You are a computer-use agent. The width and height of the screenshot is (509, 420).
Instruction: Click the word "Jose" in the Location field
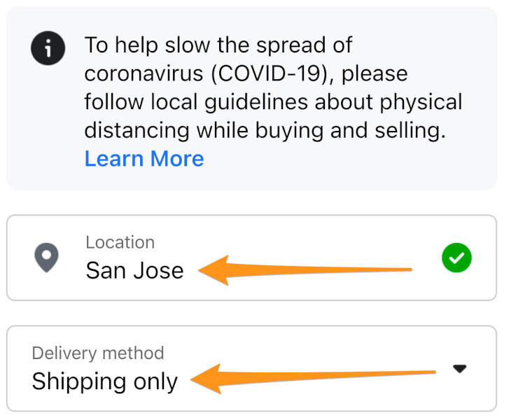[159, 270]
